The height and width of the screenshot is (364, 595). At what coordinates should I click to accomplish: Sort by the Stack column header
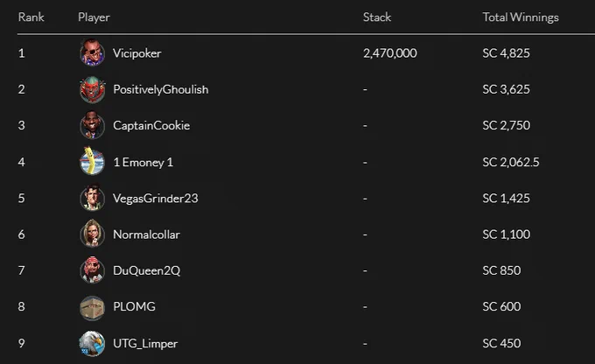tap(377, 17)
